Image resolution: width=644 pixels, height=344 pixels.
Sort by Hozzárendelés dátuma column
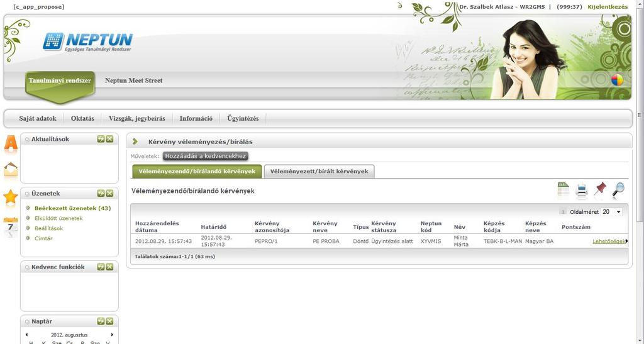click(x=157, y=226)
